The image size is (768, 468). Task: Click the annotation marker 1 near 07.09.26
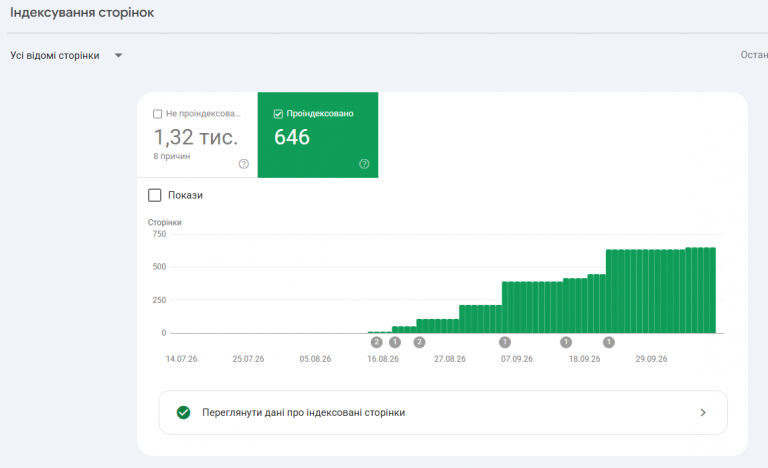(504, 342)
